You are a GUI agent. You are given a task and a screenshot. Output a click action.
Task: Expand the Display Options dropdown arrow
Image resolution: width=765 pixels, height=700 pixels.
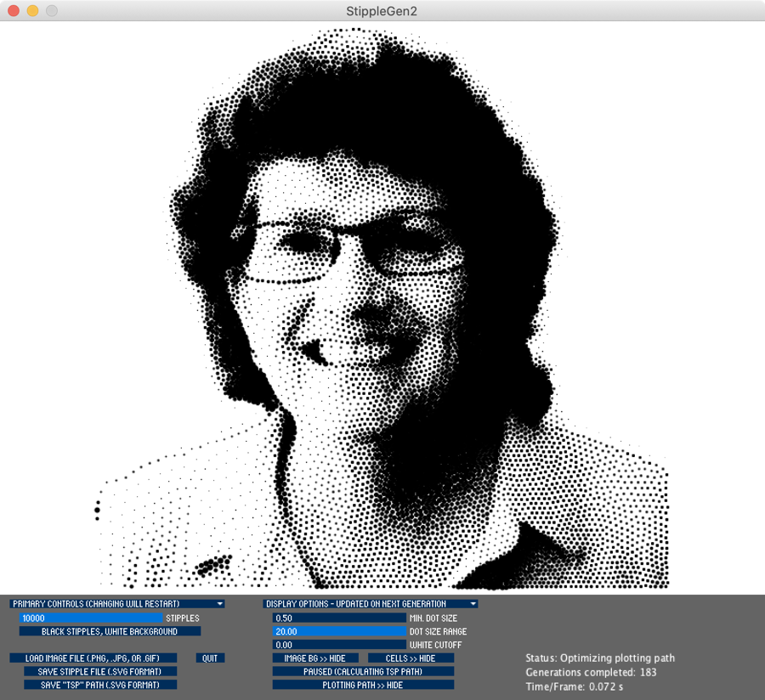coord(473,604)
